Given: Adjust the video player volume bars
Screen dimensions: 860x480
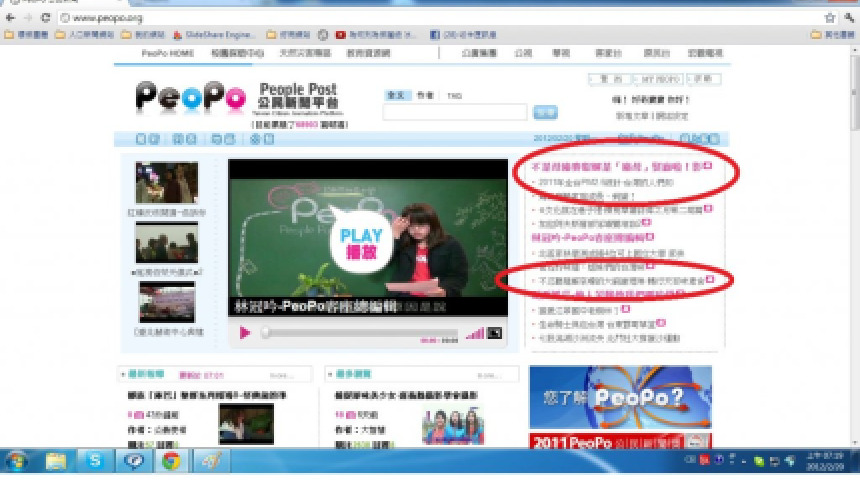Looking at the screenshot, I should (x=475, y=333).
